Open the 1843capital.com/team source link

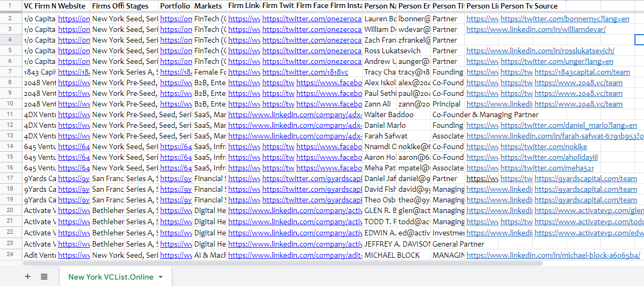click(x=582, y=72)
